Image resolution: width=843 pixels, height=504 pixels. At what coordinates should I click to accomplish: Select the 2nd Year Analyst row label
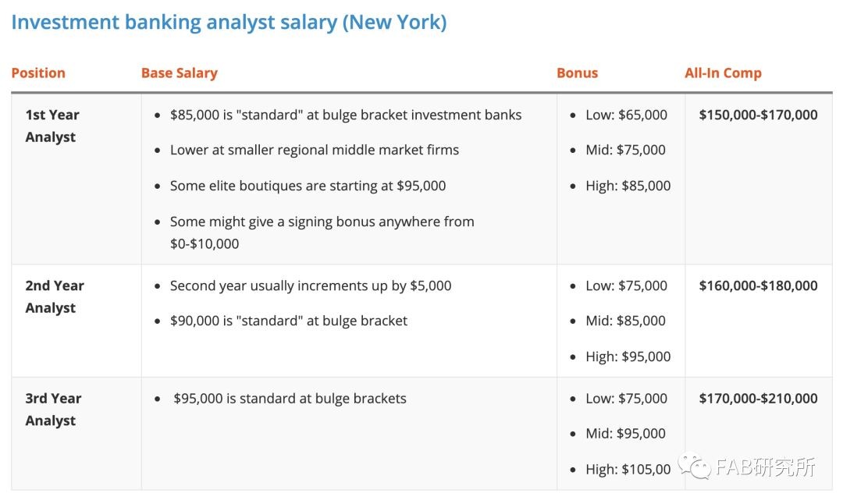55,296
